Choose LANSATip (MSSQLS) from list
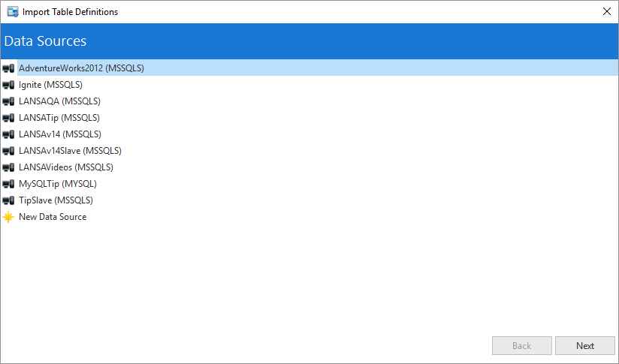The image size is (619, 364). click(x=59, y=118)
